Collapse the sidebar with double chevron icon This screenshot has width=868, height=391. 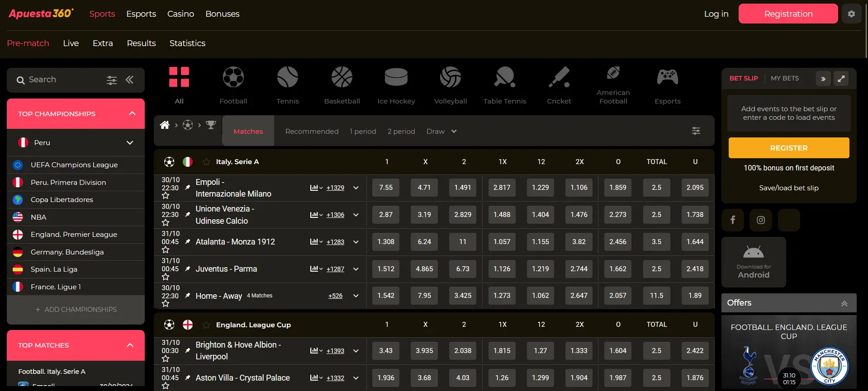[x=129, y=80]
